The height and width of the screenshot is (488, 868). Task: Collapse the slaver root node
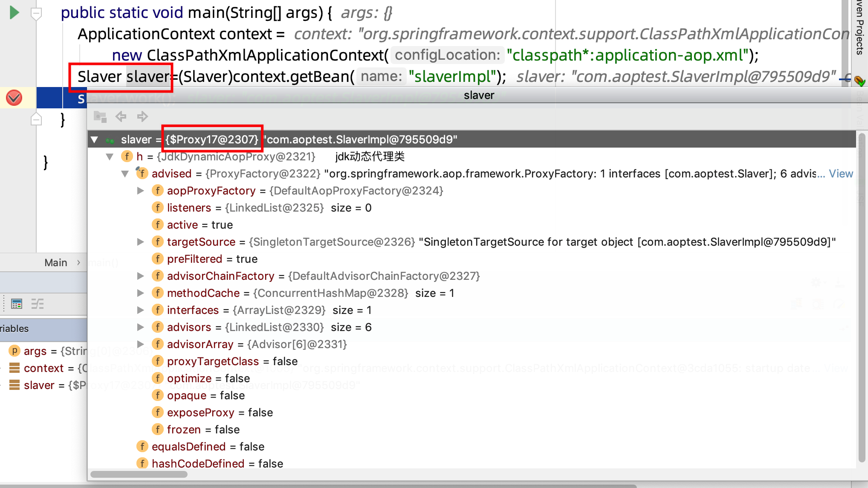(x=95, y=139)
